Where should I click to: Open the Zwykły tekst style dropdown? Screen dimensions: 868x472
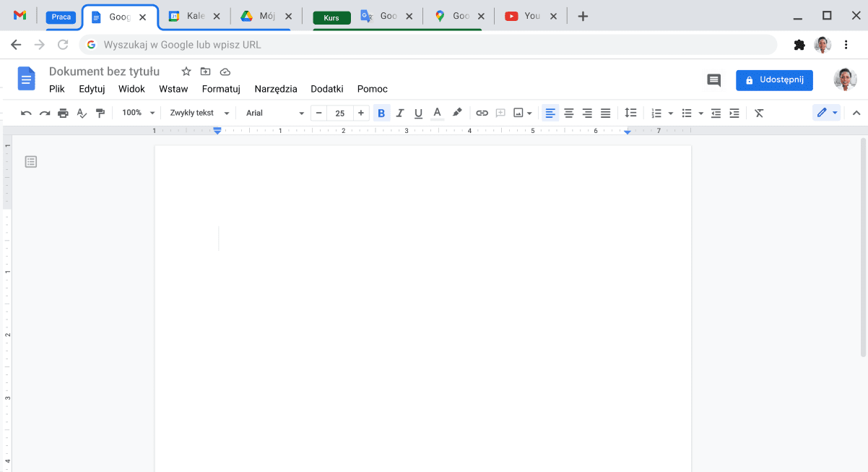[x=199, y=113]
